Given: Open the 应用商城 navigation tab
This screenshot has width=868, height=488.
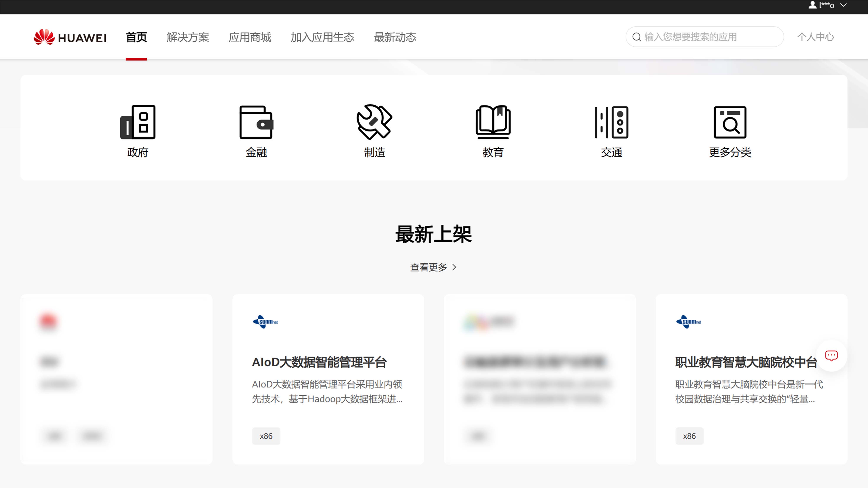Looking at the screenshot, I should [250, 37].
